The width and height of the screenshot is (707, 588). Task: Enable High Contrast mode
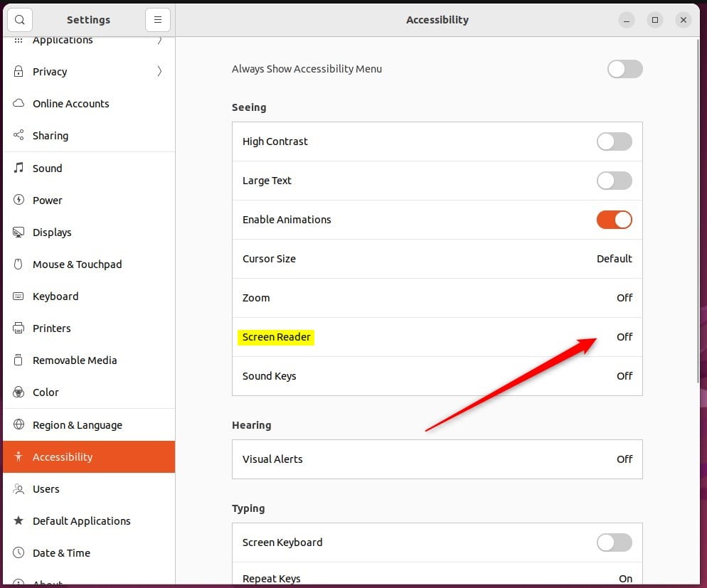(x=614, y=141)
